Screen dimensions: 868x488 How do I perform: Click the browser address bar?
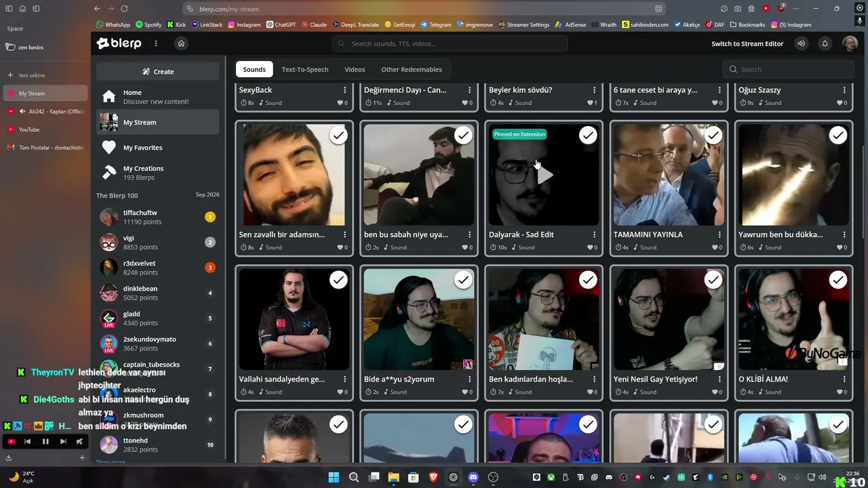click(425, 9)
